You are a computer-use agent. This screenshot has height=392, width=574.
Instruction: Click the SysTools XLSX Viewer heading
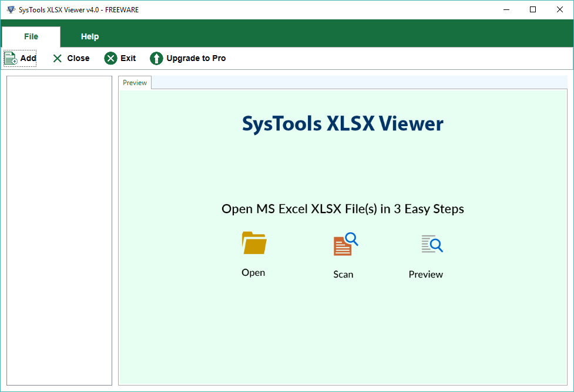(x=343, y=124)
